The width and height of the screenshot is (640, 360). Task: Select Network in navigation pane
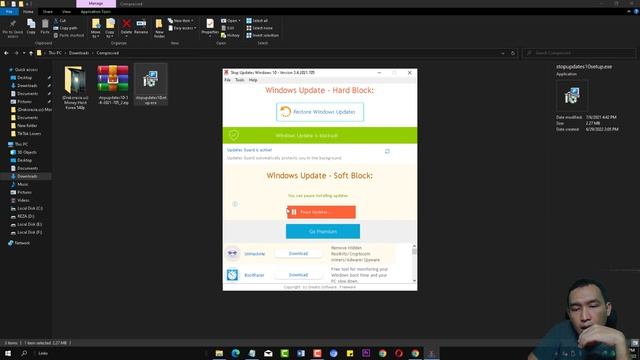(x=22, y=243)
